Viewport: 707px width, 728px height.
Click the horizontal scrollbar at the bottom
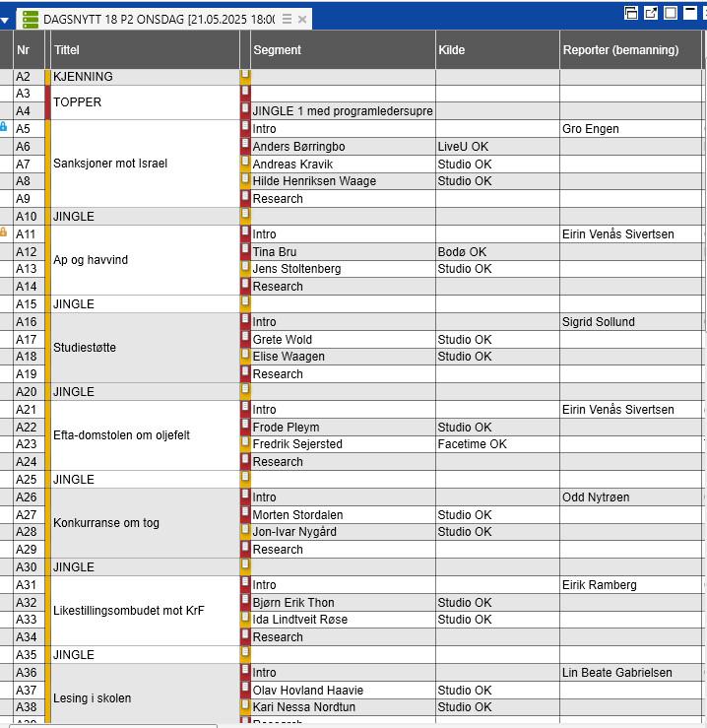pyautogui.click(x=113, y=726)
